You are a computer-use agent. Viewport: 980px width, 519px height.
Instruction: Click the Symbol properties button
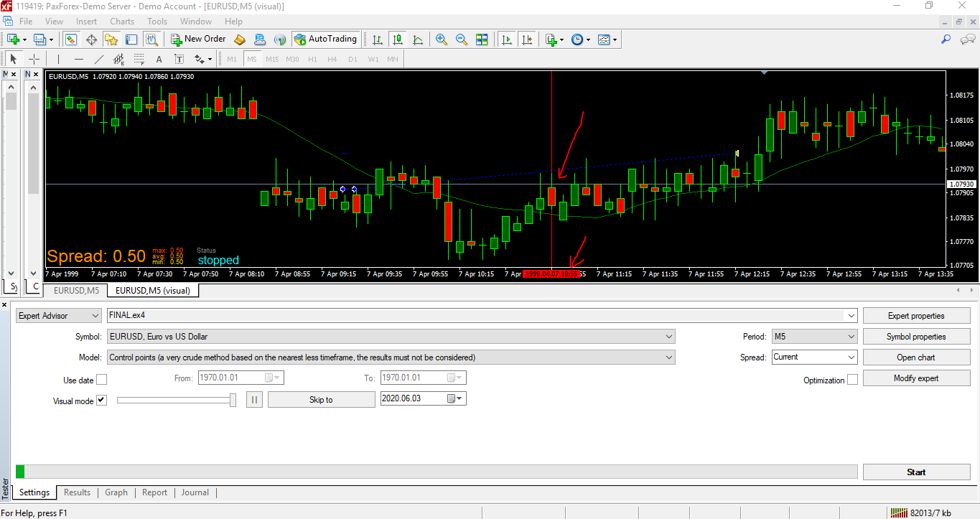pos(916,337)
